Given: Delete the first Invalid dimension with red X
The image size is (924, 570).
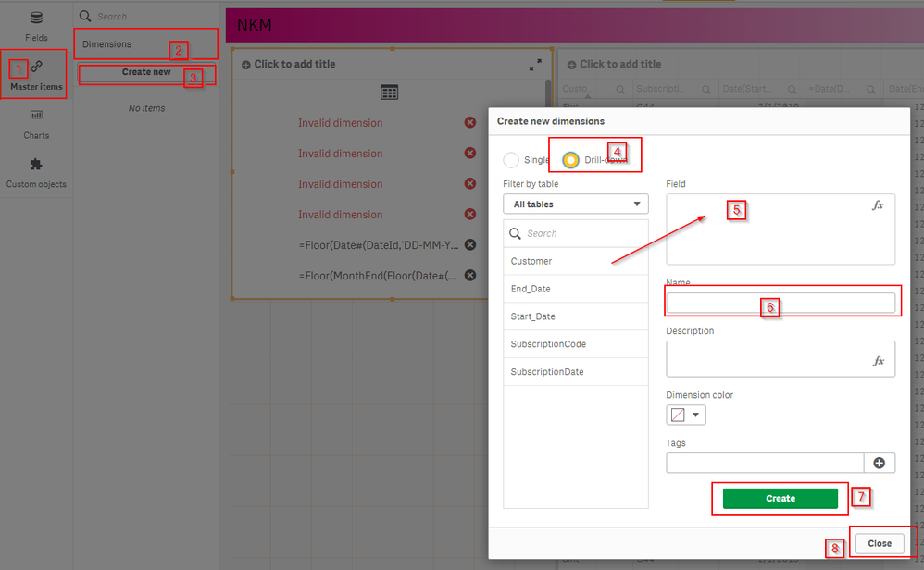Looking at the screenshot, I should click(x=468, y=122).
